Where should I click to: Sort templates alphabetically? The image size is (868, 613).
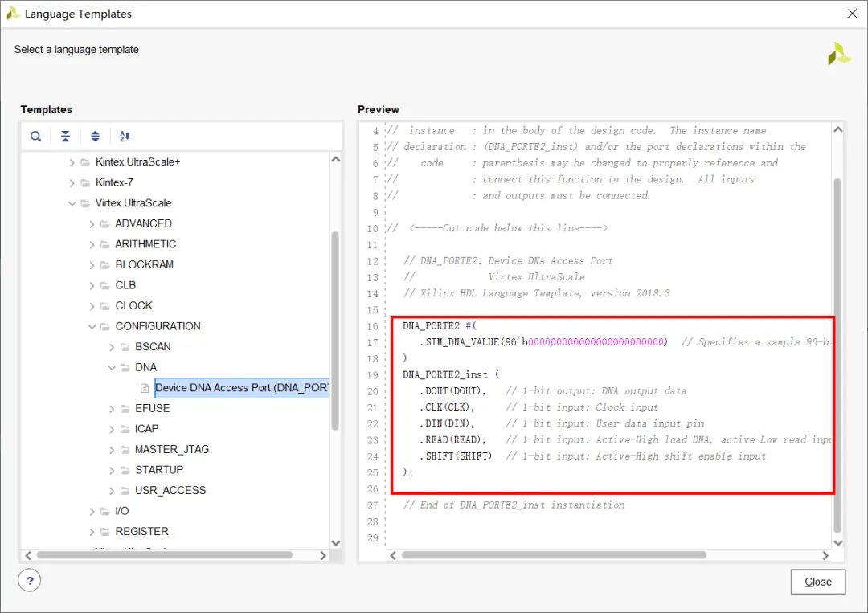(x=125, y=136)
